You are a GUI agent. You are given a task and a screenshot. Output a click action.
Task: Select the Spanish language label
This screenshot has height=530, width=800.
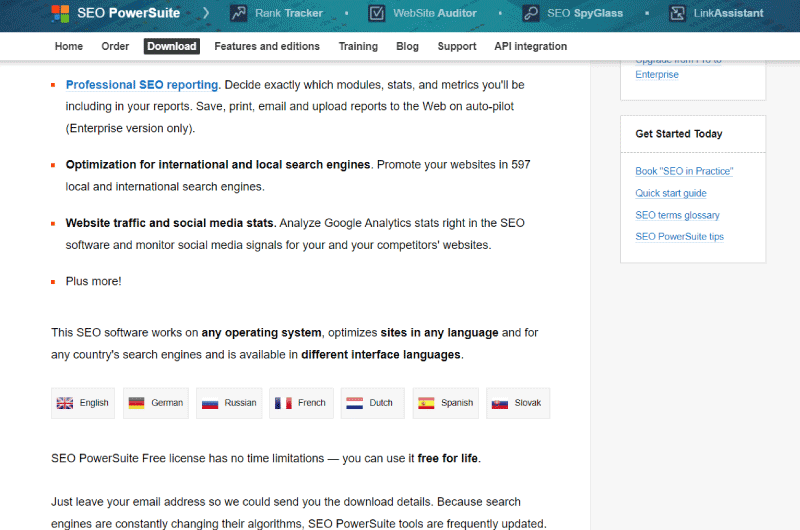[x=457, y=403]
